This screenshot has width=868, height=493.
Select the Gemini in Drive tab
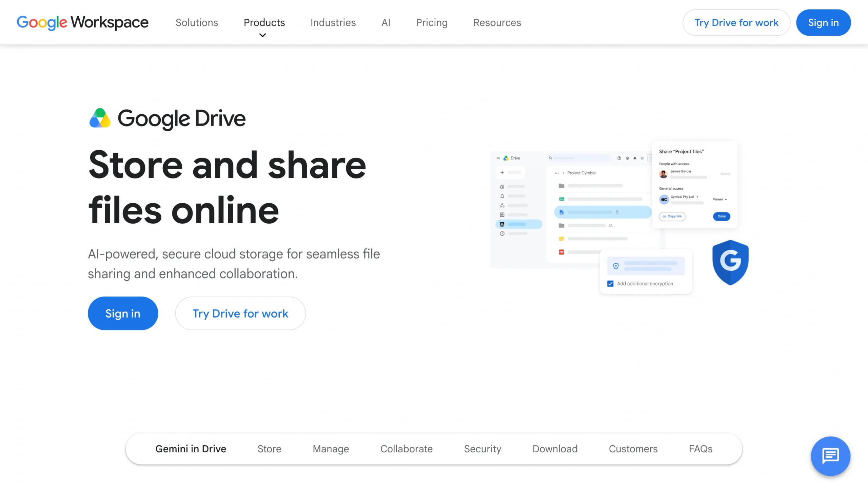coord(191,449)
